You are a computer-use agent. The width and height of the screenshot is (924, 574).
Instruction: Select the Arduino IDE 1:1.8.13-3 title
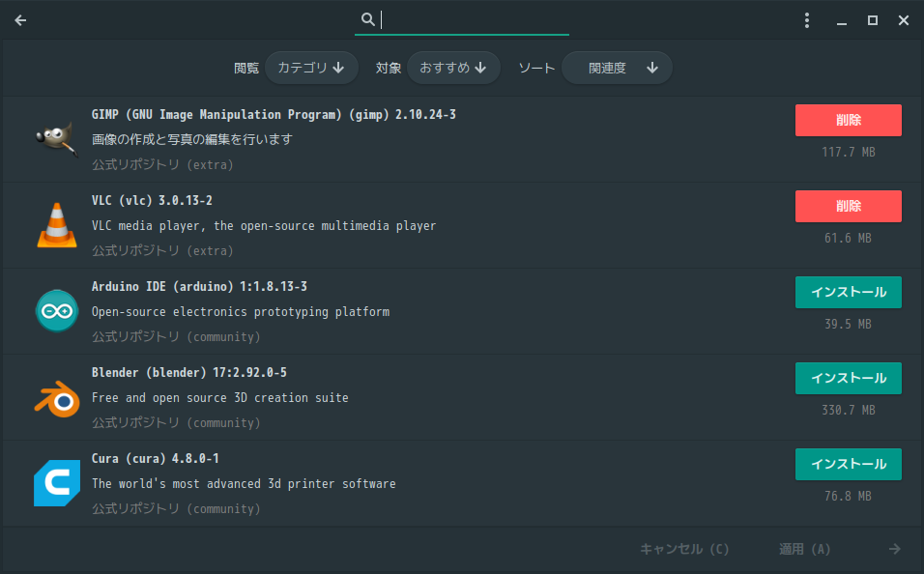pos(199,286)
